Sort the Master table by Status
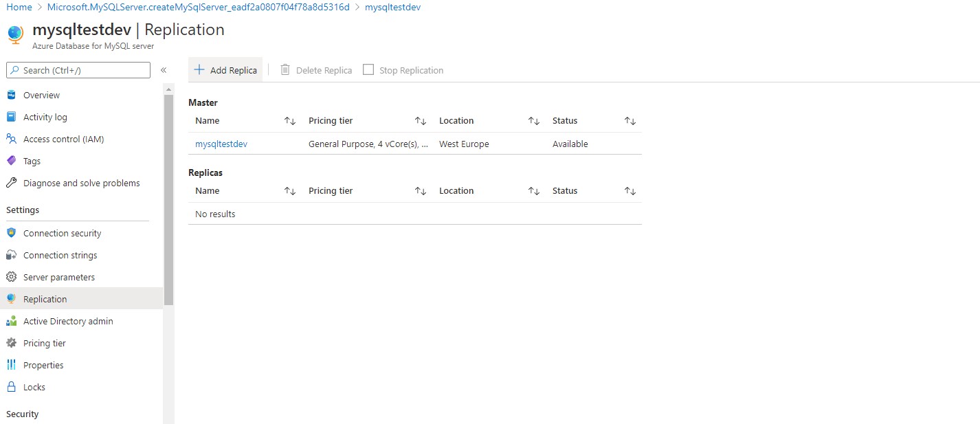The image size is (980, 424). (630, 120)
